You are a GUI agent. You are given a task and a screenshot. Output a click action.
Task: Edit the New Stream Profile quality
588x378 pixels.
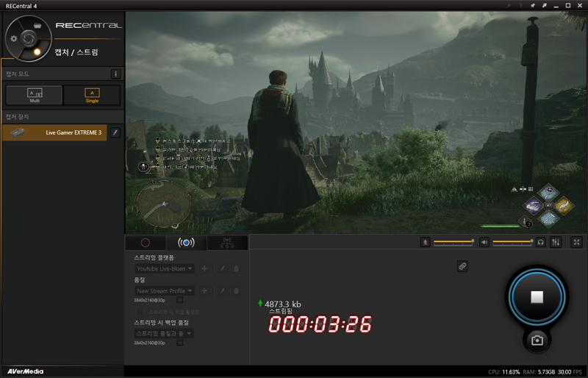coord(223,290)
